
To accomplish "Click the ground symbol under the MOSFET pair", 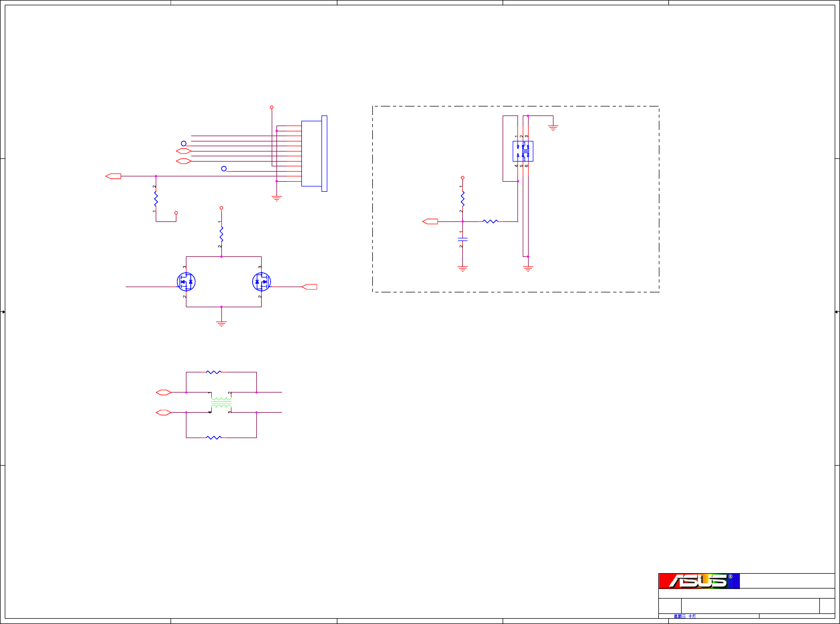I will click(221, 324).
